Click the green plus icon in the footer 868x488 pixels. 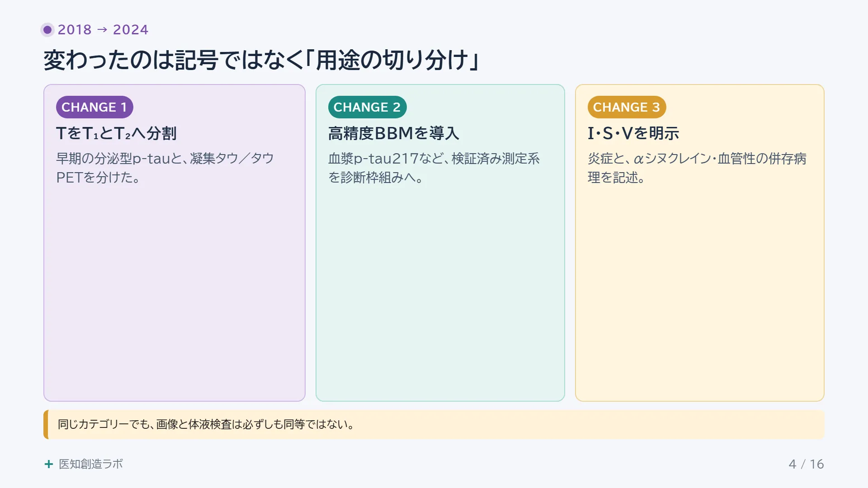(49, 464)
